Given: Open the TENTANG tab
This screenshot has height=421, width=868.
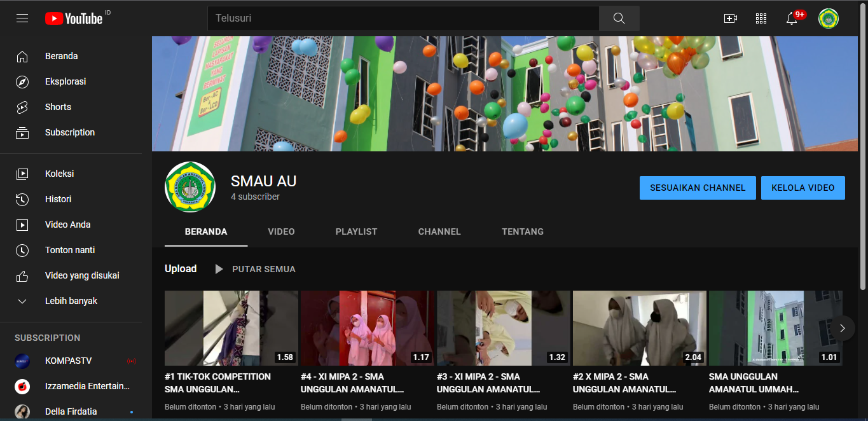Looking at the screenshot, I should [522, 231].
